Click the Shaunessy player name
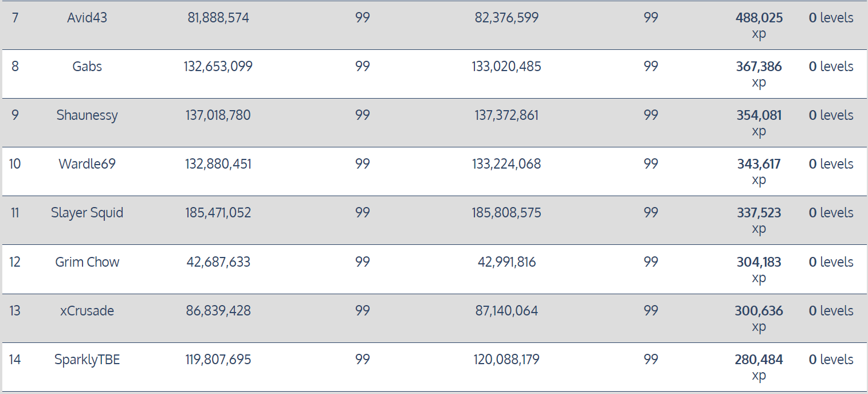Image resolution: width=868 pixels, height=394 pixels. pos(87,115)
